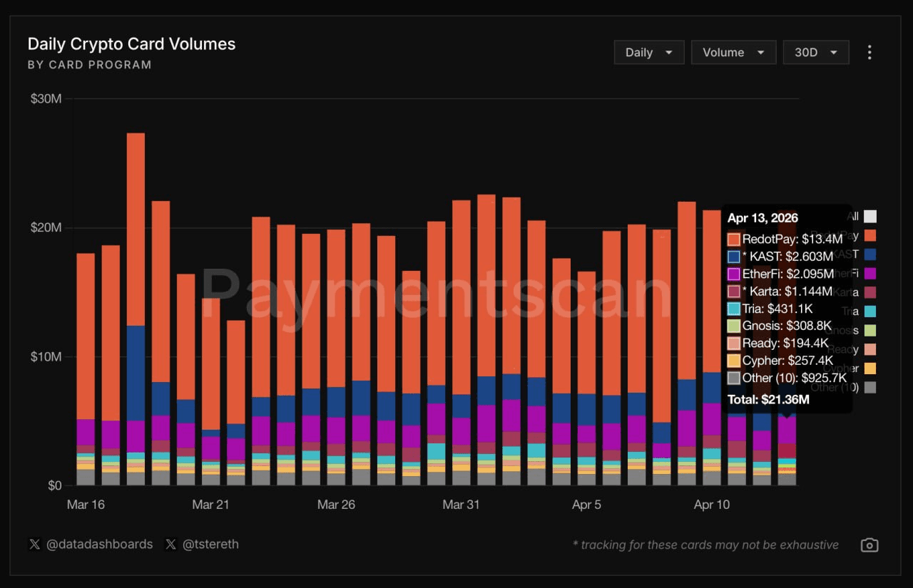Click the Karta maroon legend swatch
Viewport: 913px width, 588px height.
pyautogui.click(x=869, y=292)
